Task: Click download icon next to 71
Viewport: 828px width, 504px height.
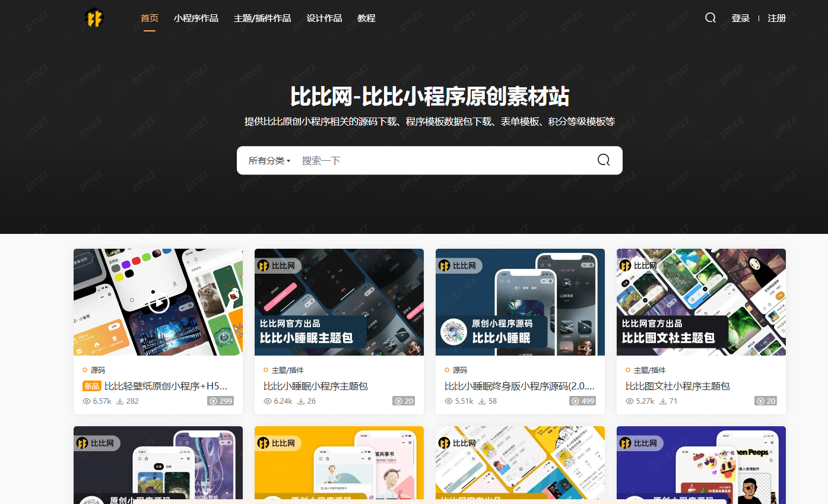Action: 663,401
